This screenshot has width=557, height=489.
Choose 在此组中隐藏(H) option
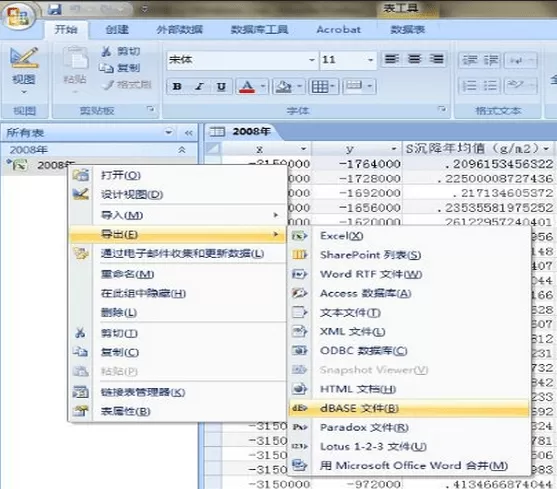(177, 293)
